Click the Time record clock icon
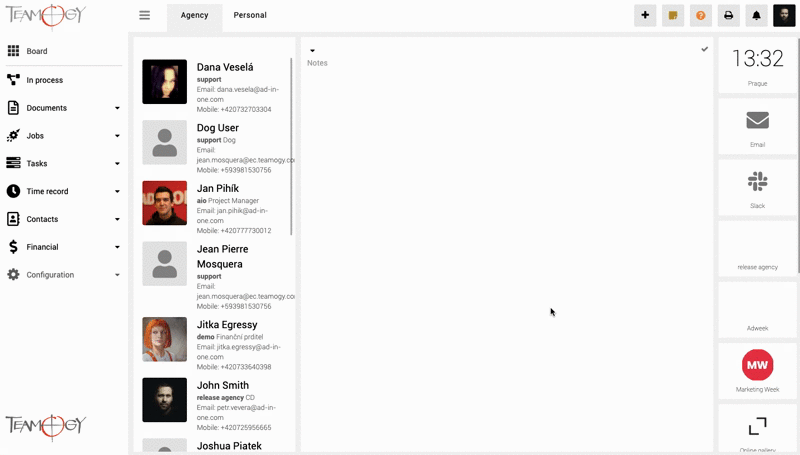The image size is (800, 455). click(x=13, y=191)
